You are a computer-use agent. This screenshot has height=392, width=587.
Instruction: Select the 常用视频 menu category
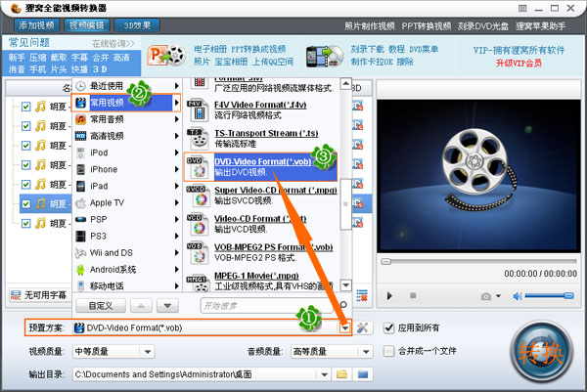[x=126, y=103]
